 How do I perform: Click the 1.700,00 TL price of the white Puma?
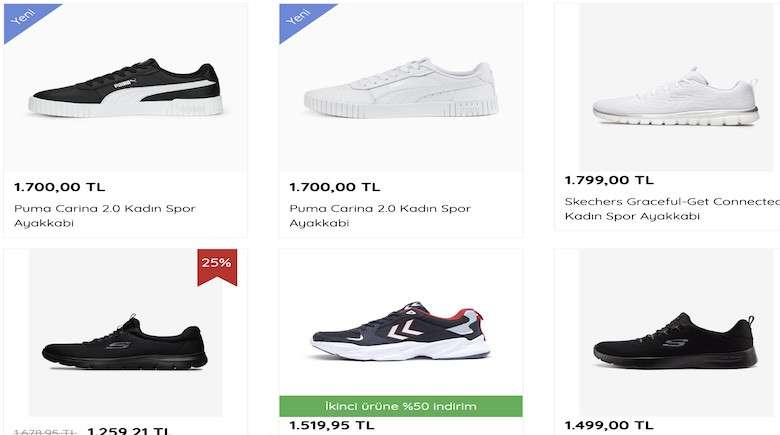(x=335, y=187)
